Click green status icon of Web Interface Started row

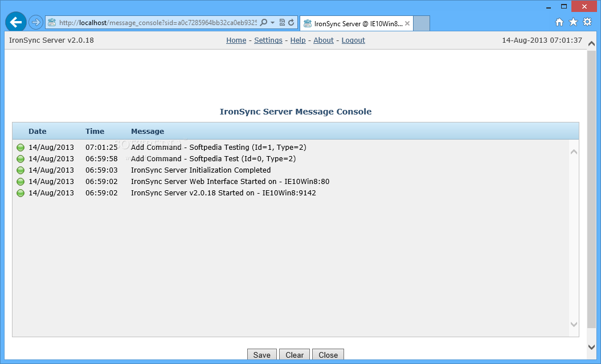click(21, 182)
